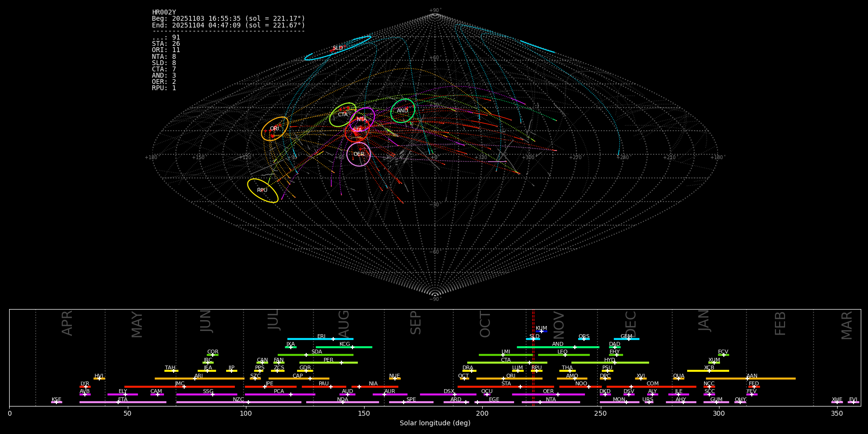Screen dimensions: 868x434
Task: Click the AUG month label in timeline
Action: tap(344, 324)
